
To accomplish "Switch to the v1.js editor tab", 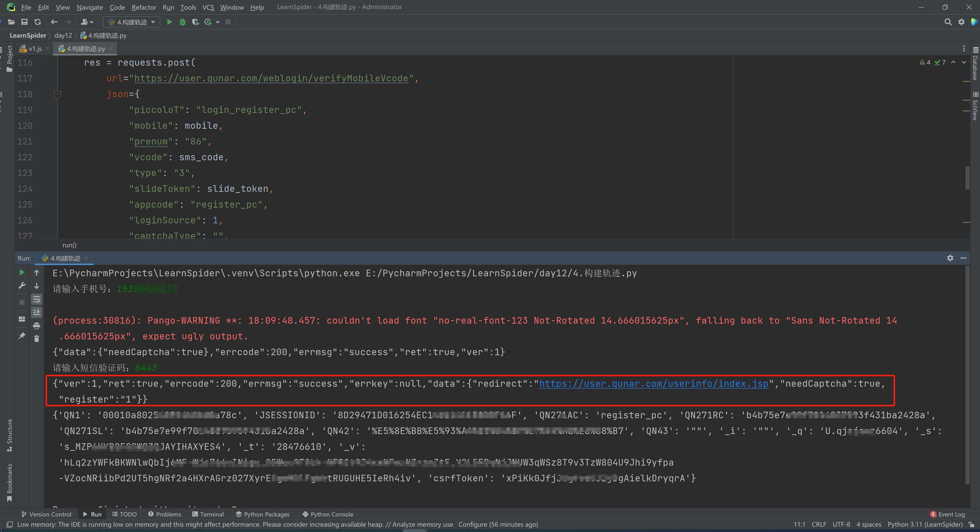I will click(x=35, y=49).
